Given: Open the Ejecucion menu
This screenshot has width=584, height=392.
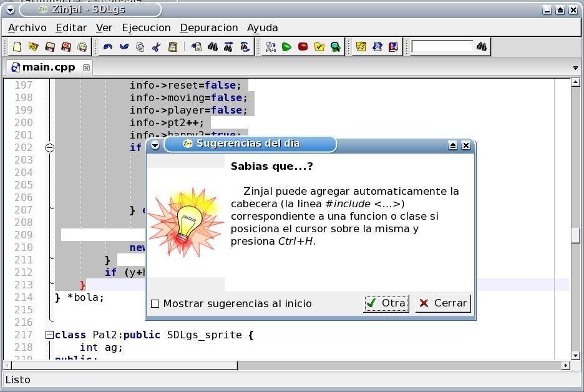Looking at the screenshot, I should point(146,27).
